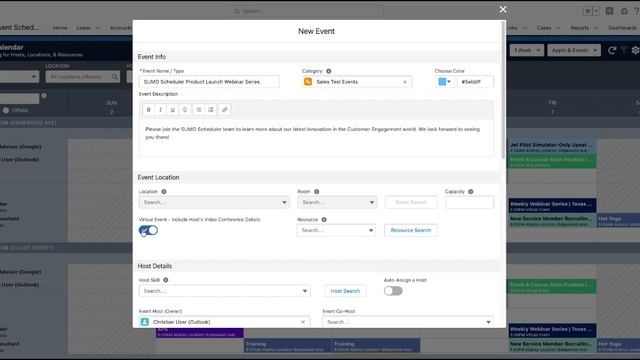
Task: Show Host Skill info tooltip icon
Action: pyautogui.click(x=166, y=280)
